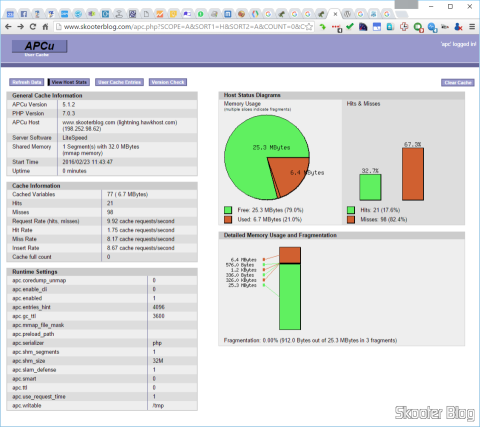
Task: Click the Clear Cache button
Action: pyautogui.click(x=458, y=83)
